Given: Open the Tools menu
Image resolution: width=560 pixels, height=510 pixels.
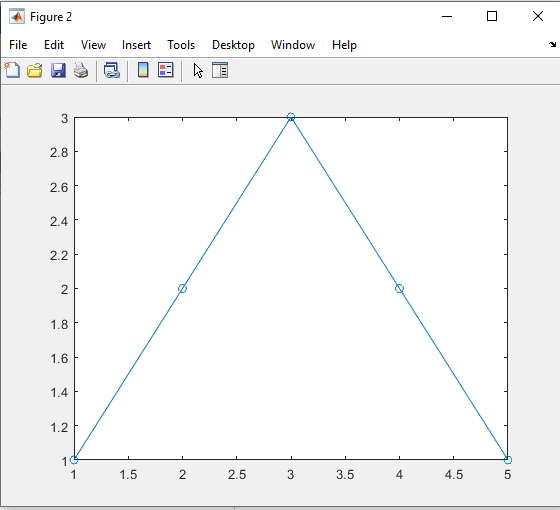Looking at the screenshot, I should coord(181,45).
